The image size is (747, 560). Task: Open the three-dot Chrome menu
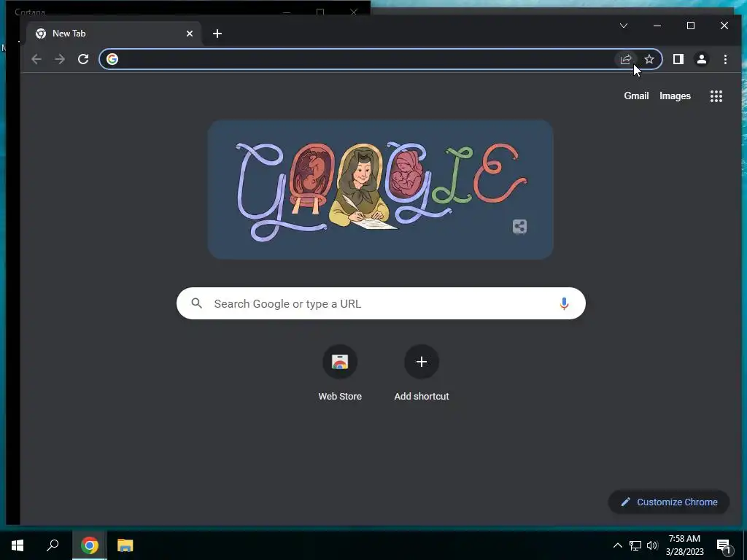pyautogui.click(x=725, y=59)
